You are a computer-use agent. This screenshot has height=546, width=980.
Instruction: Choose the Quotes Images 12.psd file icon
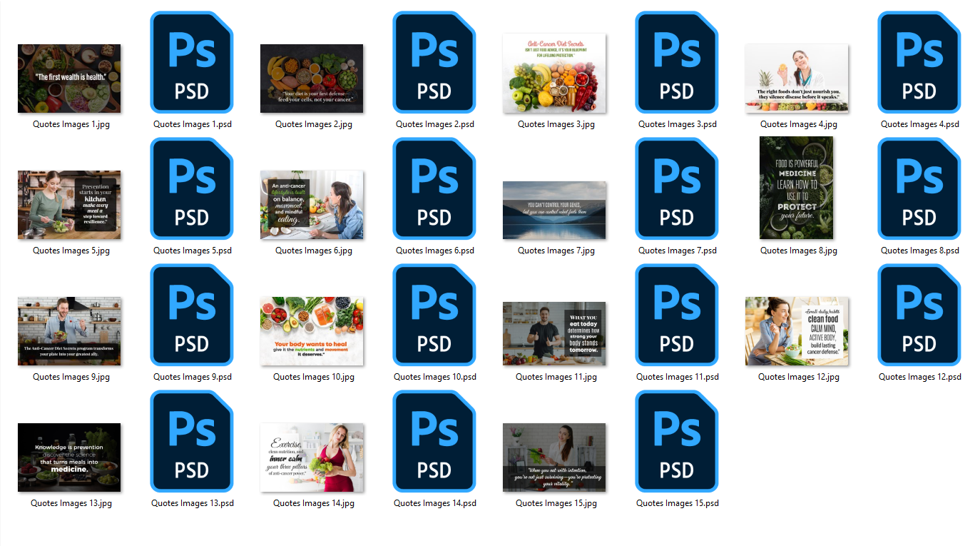click(x=919, y=315)
